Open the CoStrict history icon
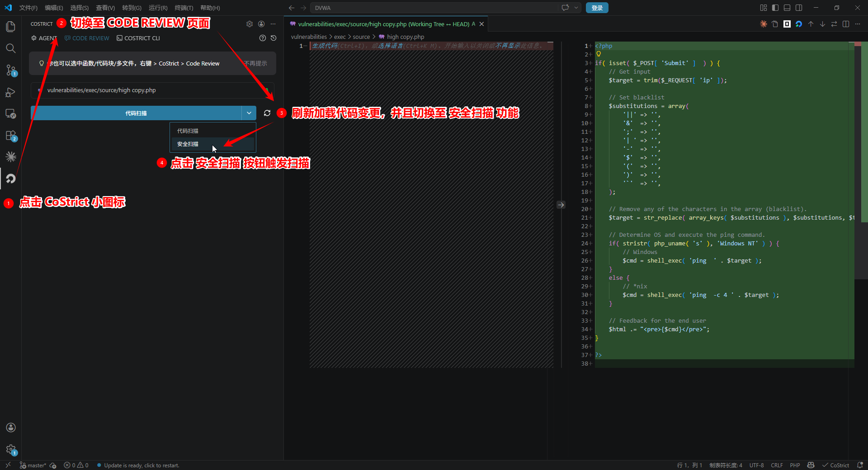The image size is (868, 470). pyautogui.click(x=274, y=38)
